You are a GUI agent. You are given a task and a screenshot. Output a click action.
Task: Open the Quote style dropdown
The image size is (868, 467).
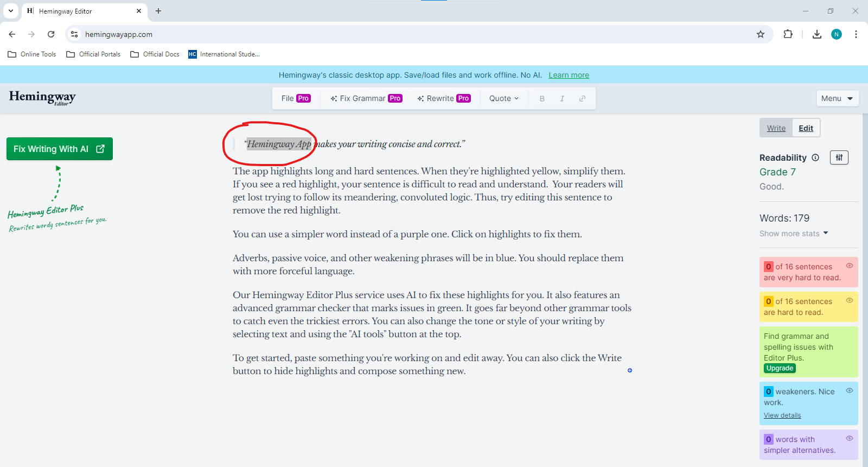point(504,98)
